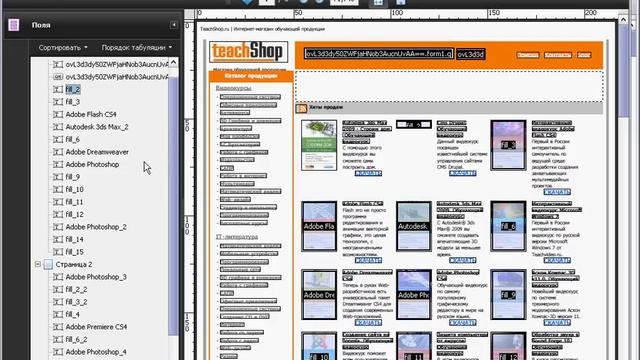Select the Adobe Dre field on the page
Image resolution: width=640 pixels, height=360 pixels.
(x=319, y=295)
